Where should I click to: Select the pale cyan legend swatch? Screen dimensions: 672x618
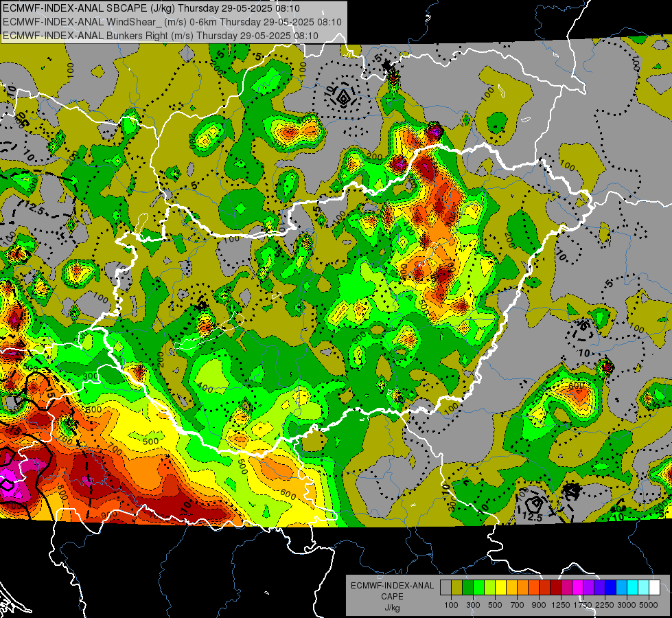point(643,588)
